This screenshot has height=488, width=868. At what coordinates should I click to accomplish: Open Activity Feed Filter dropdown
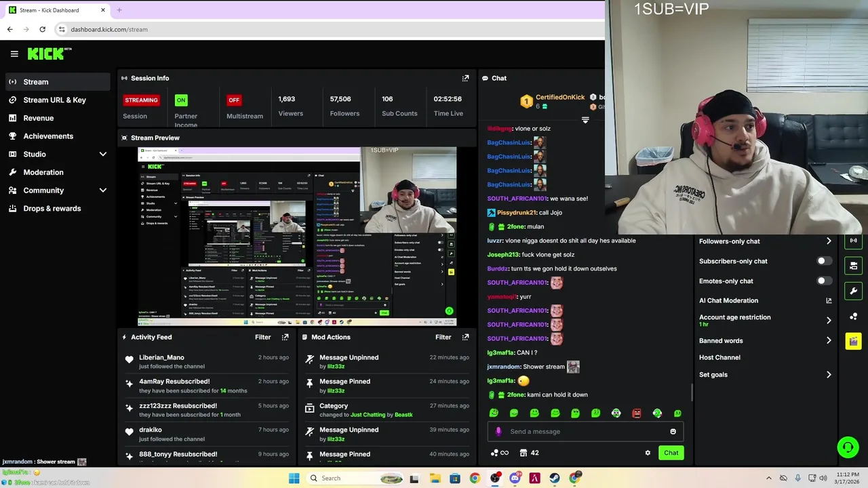pos(262,337)
